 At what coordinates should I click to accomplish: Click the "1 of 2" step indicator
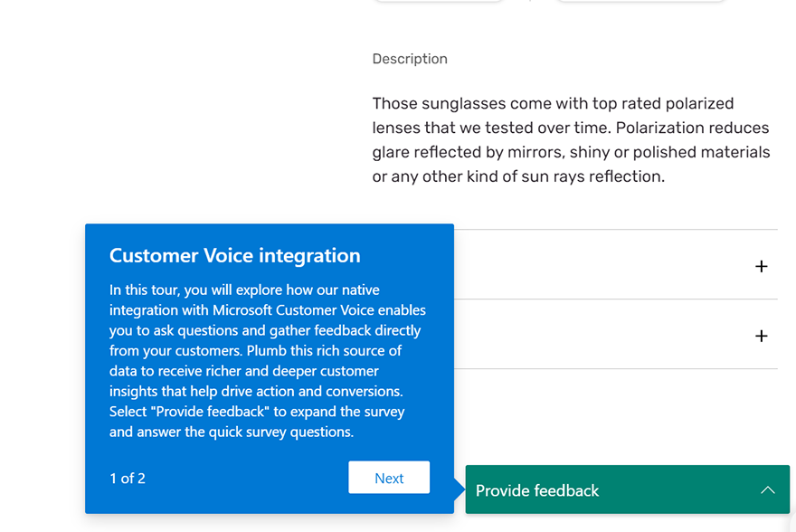[x=128, y=479]
